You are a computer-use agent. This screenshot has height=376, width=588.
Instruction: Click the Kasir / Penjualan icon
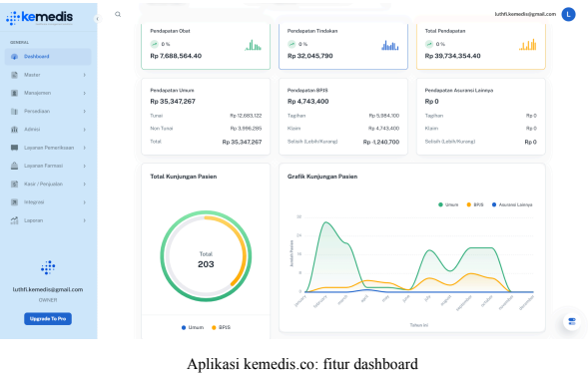(14, 184)
